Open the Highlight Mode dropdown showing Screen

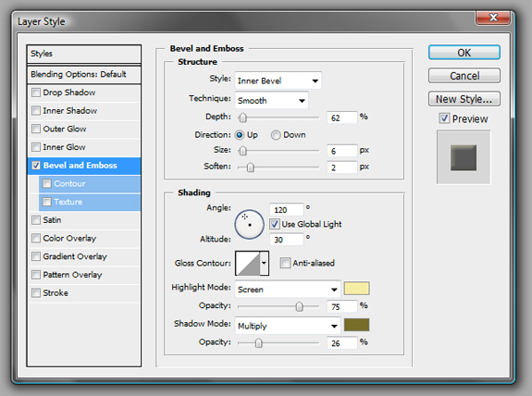[x=288, y=290]
